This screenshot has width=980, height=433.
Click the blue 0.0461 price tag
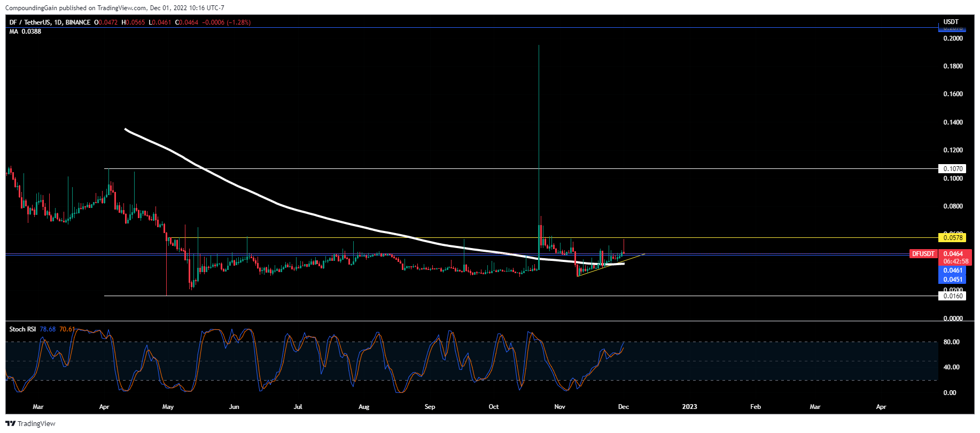pos(953,270)
